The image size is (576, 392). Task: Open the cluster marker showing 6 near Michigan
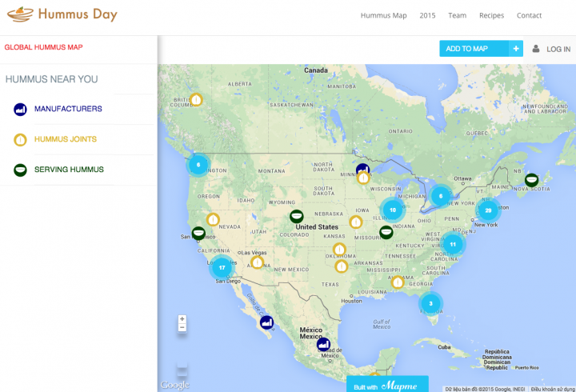pyautogui.click(x=441, y=196)
